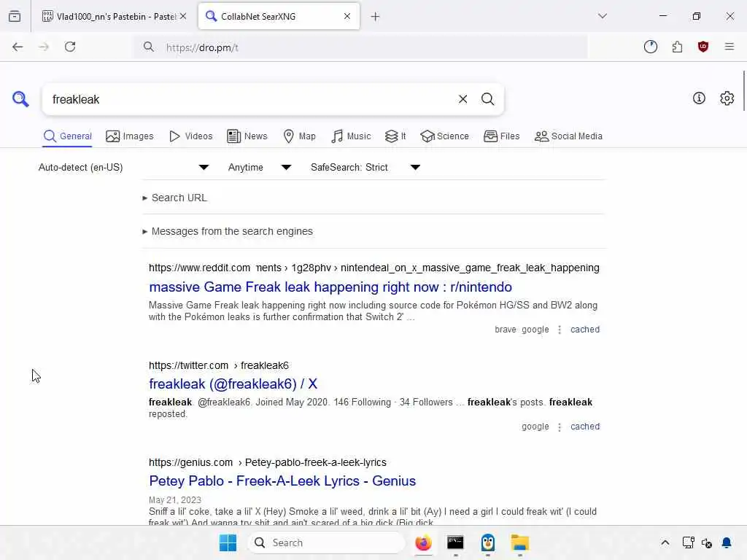Open more options dots on reddit result
Screen dimensions: 747x560
click(560, 330)
